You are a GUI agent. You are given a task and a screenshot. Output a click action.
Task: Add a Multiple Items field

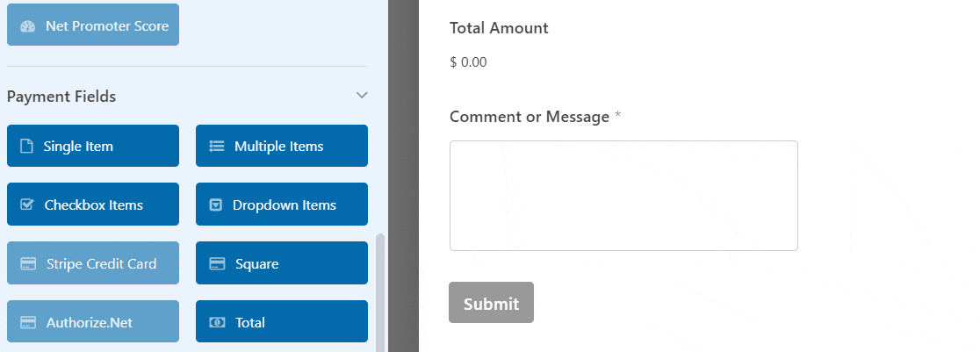point(282,146)
